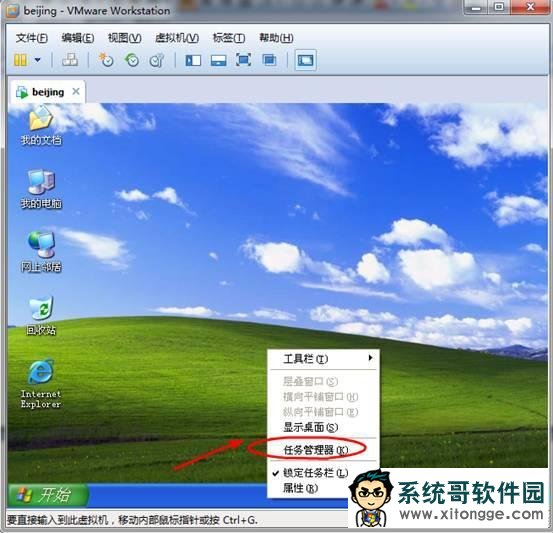Image resolution: width=553 pixels, height=533 pixels.
Task: Click the 开始 Start button
Action: [x=48, y=495]
